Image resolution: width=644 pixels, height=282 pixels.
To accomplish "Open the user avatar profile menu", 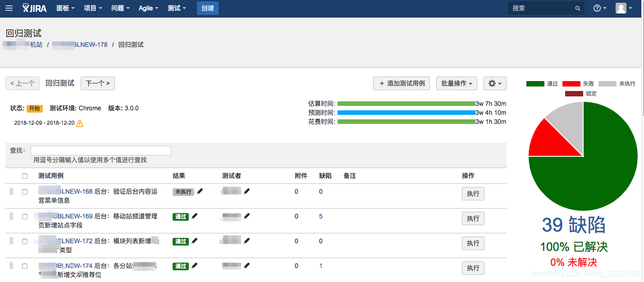I will (624, 8).
